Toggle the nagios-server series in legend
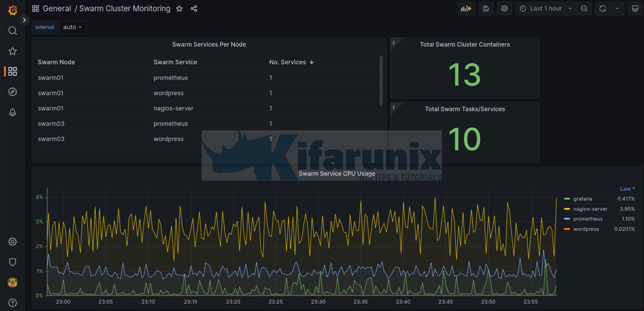This screenshot has height=311, width=644. click(x=590, y=209)
